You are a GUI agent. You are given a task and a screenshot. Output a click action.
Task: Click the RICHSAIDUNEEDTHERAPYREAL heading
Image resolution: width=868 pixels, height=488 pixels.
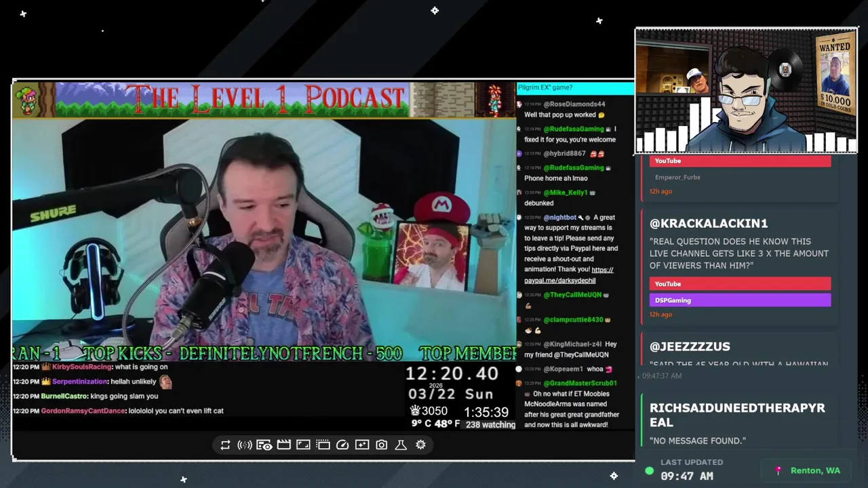point(737,415)
